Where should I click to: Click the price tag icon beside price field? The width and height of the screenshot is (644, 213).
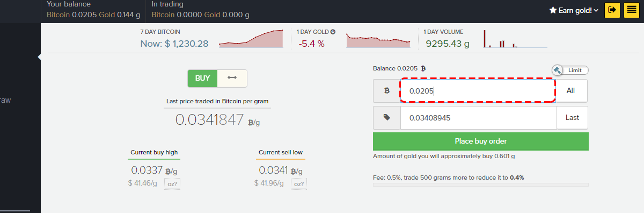pos(387,118)
